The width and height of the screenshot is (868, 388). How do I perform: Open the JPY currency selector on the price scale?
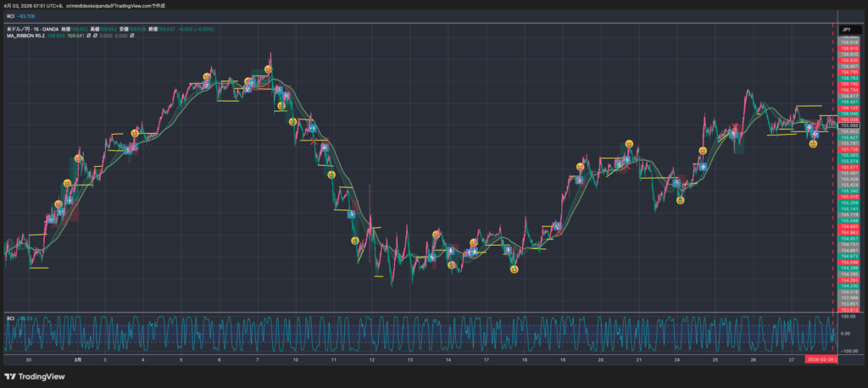(x=846, y=30)
